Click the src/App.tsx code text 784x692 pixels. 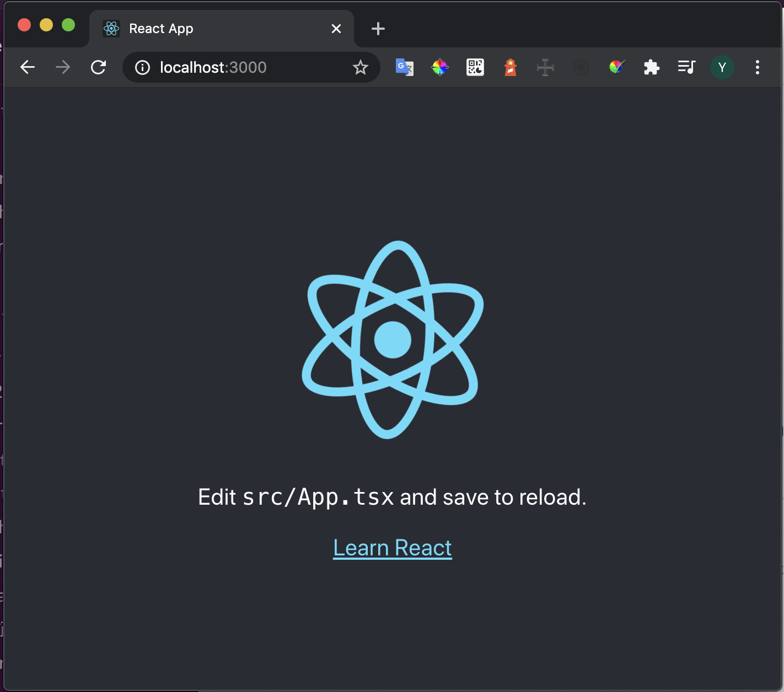click(x=318, y=497)
